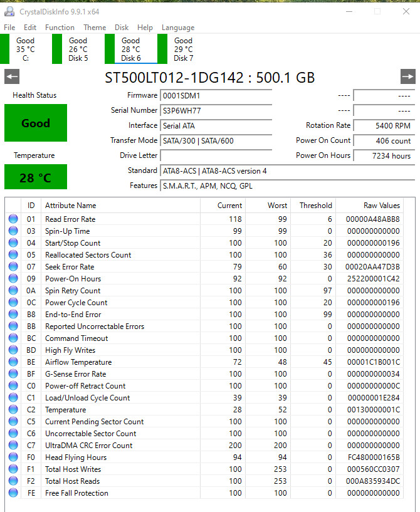420x512 pixels.
Task: Click status orb for Load/Unload Cycle Count
Action: point(13,398)
